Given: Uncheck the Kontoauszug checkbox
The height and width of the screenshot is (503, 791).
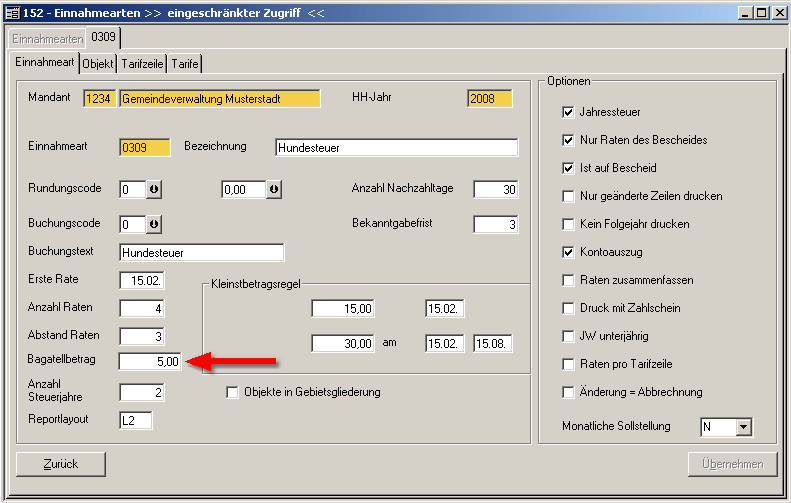Looking at the screenshot, I should (x=568, y=252).
